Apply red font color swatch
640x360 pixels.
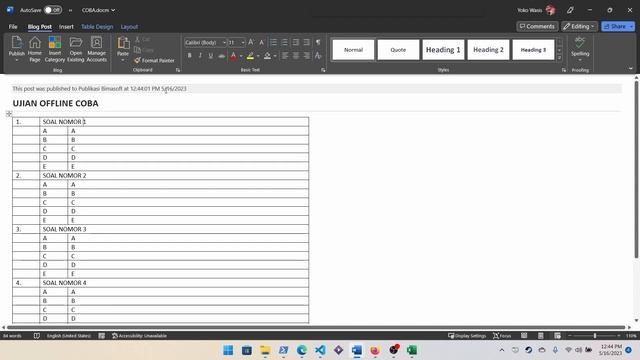pyautogui.click(x=233, y=56)
